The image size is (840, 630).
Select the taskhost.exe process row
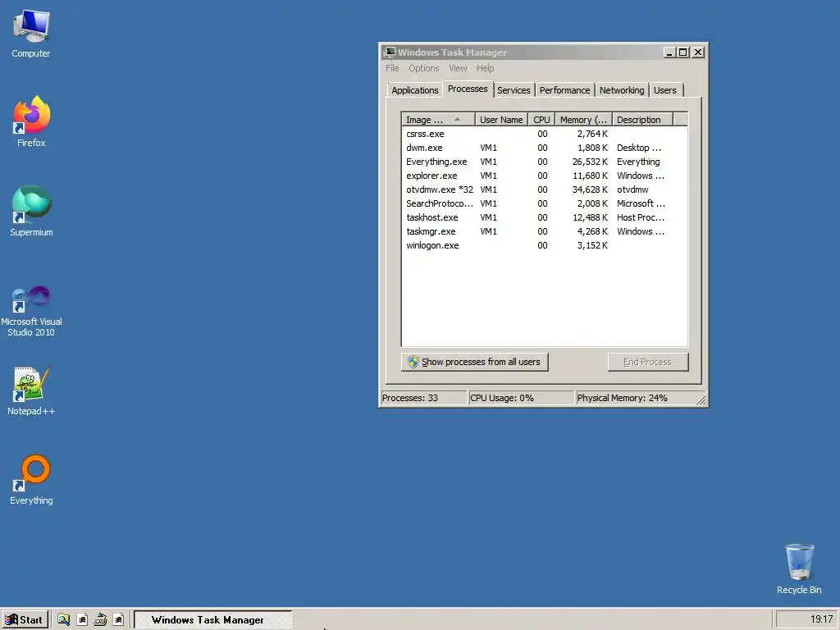click(545, 217)
